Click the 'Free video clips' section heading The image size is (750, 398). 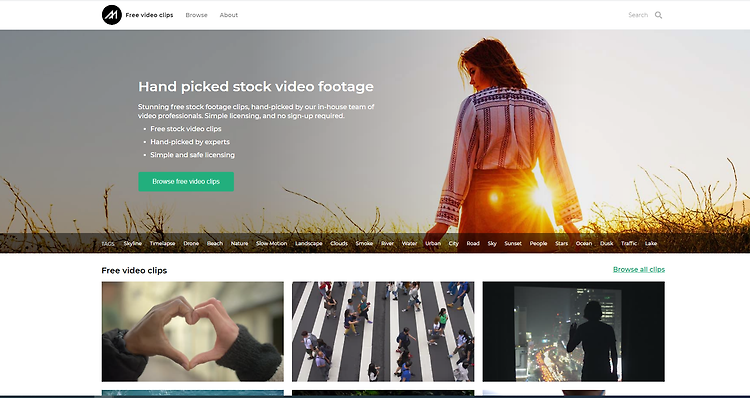pos(134,270)
